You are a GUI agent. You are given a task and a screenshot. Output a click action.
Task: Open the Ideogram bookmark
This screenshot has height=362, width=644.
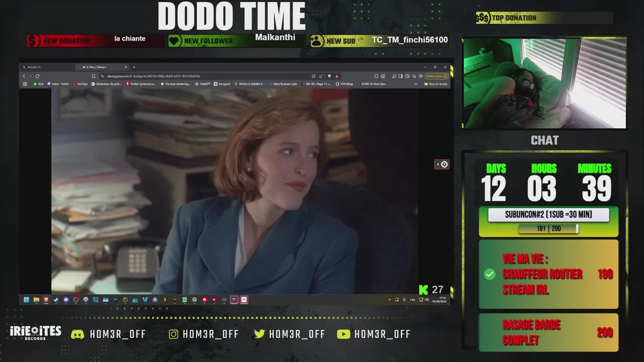click(222, 84)
